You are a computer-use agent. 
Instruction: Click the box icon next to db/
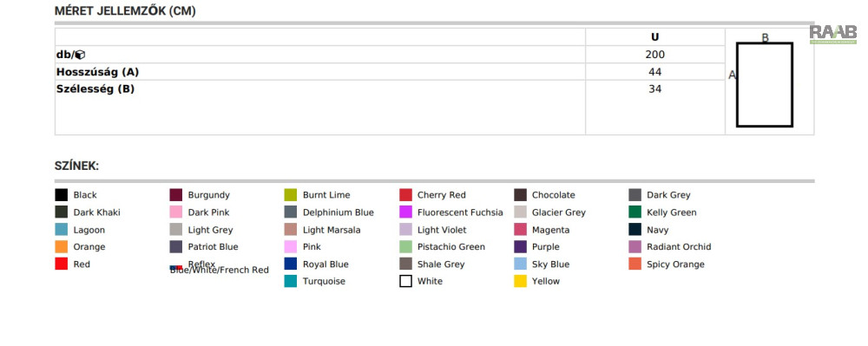(x=80, y=55)
